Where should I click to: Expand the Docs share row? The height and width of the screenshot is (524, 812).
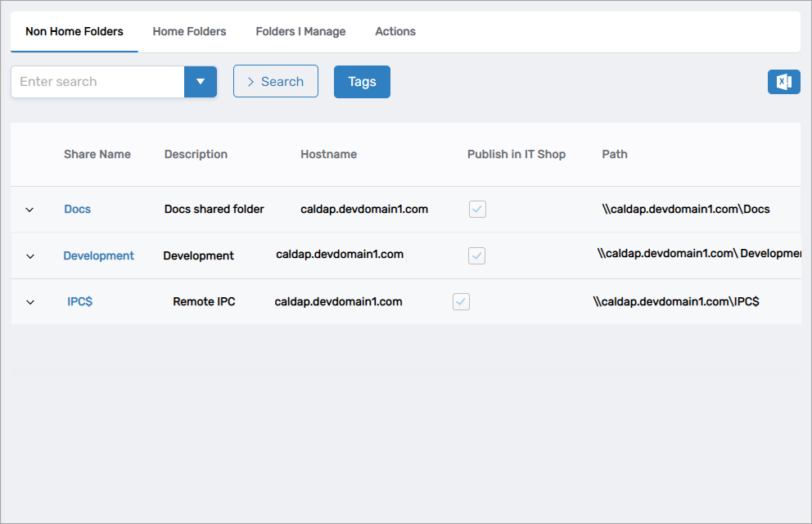[x=29, y=210]
